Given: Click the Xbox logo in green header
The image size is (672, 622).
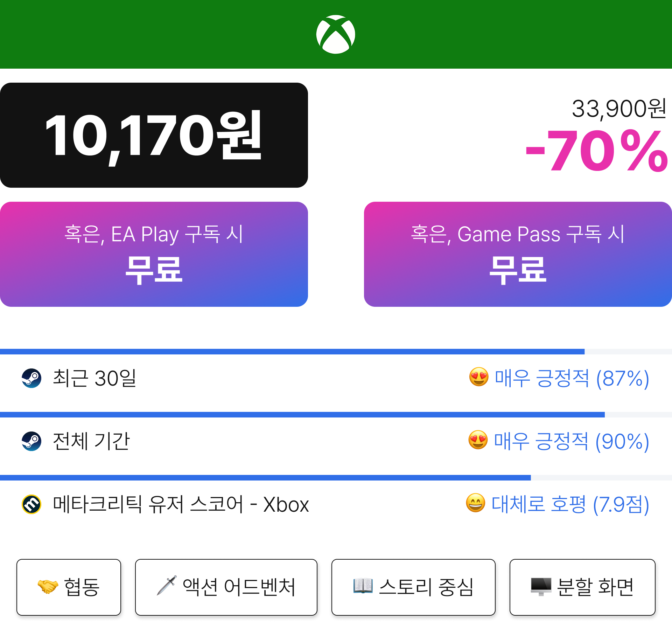Looking at the screenshot, I should (336, 34).
